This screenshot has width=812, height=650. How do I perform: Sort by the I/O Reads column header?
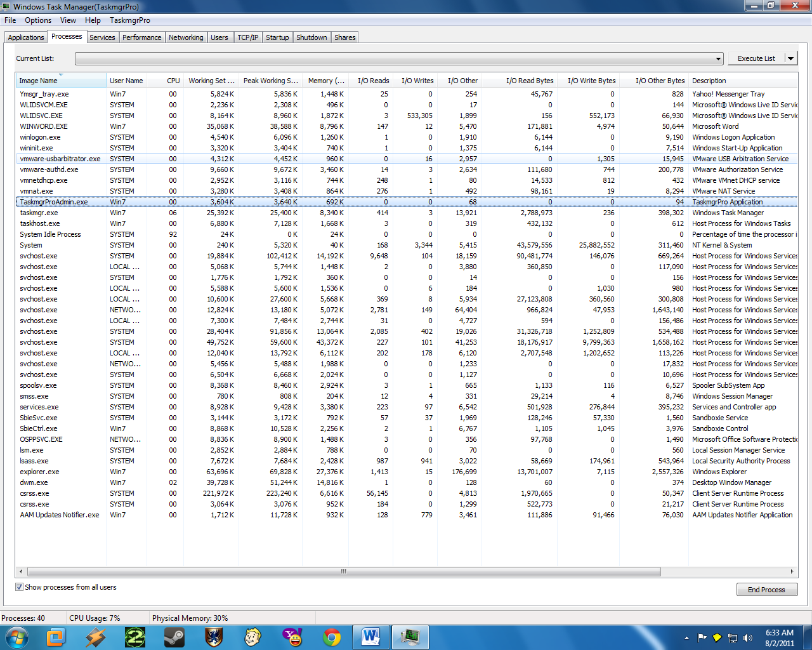370,81
